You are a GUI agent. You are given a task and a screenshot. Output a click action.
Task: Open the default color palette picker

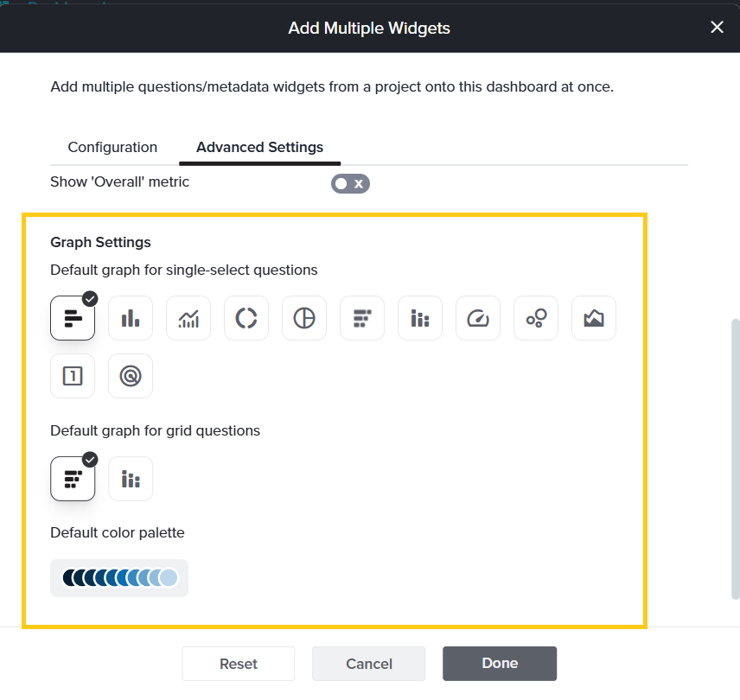(x=119, y=578)
